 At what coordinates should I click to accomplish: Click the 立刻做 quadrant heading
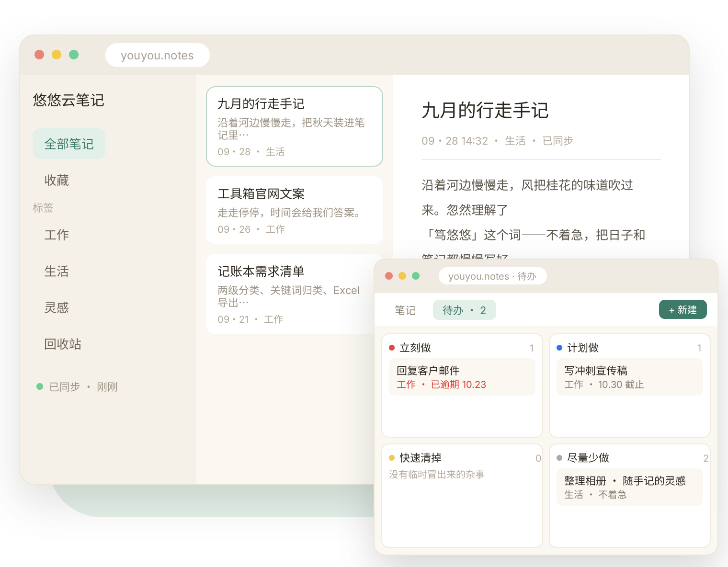pyautogui.click(x=415, y=348)
